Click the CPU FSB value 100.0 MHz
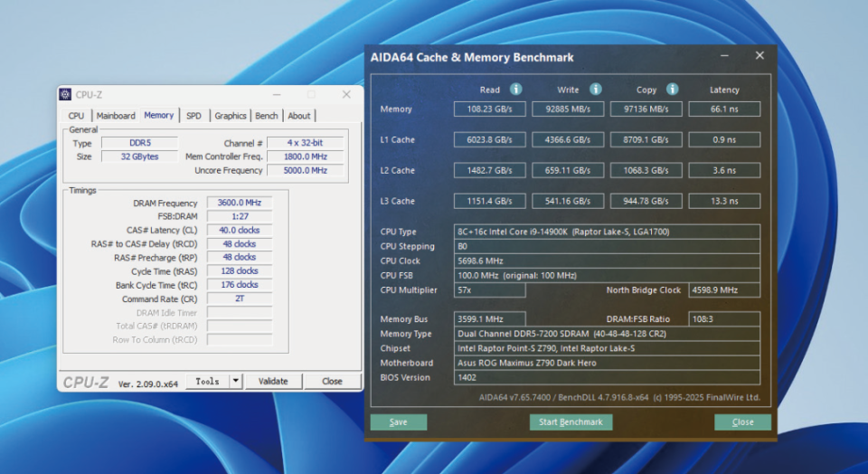This screenshot has height=474, width=868. (607, 275)
